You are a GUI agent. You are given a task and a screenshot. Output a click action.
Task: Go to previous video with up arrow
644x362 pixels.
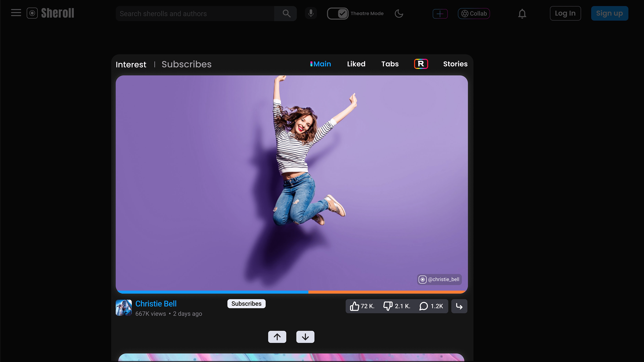tap(277, 337)
